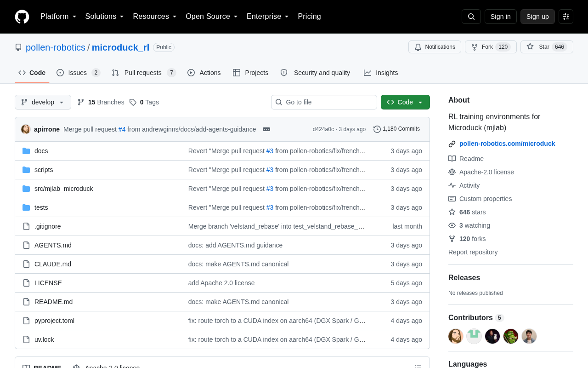The width and height of the screenshot is (588, 368).
Task: Open appearance settings sliders icon
Action: [566, 17]
